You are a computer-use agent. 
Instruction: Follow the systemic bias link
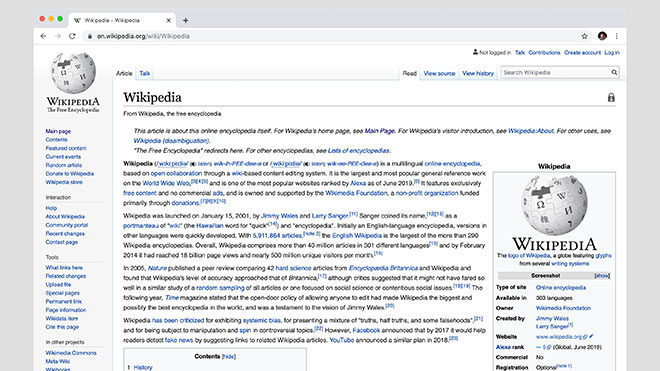tap(261, 320)
